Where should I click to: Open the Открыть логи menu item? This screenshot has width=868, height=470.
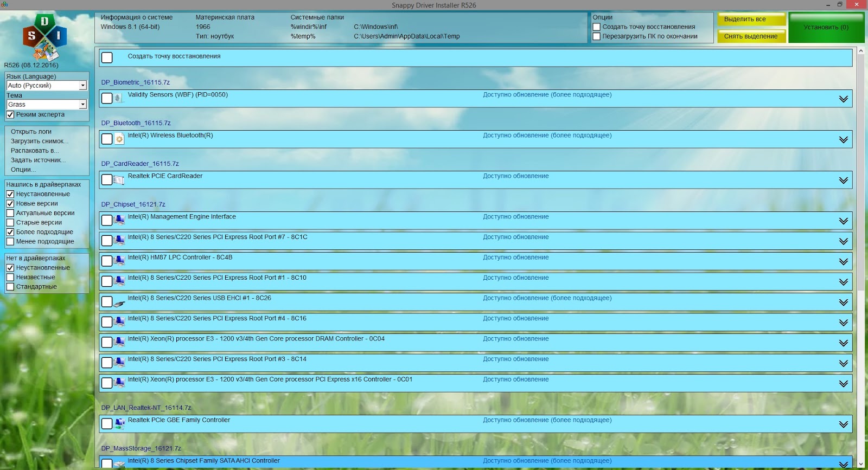31,132
